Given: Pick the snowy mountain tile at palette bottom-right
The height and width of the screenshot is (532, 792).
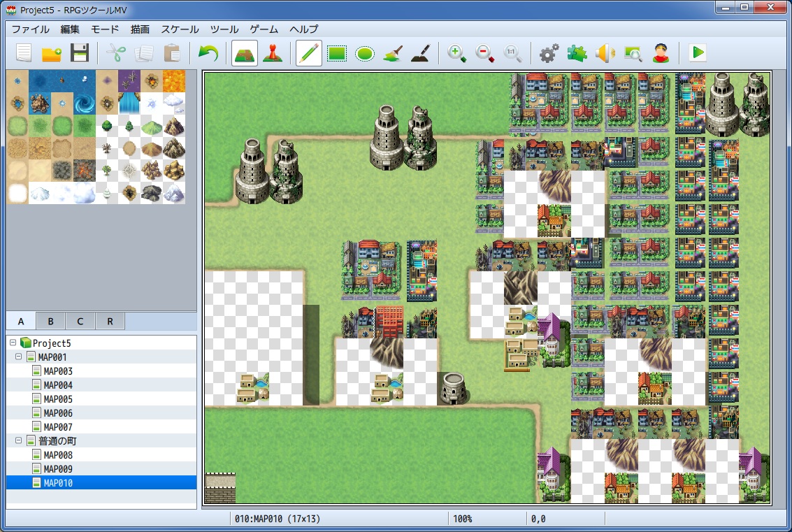Looking at the screenshot, I should coord(174,192).
